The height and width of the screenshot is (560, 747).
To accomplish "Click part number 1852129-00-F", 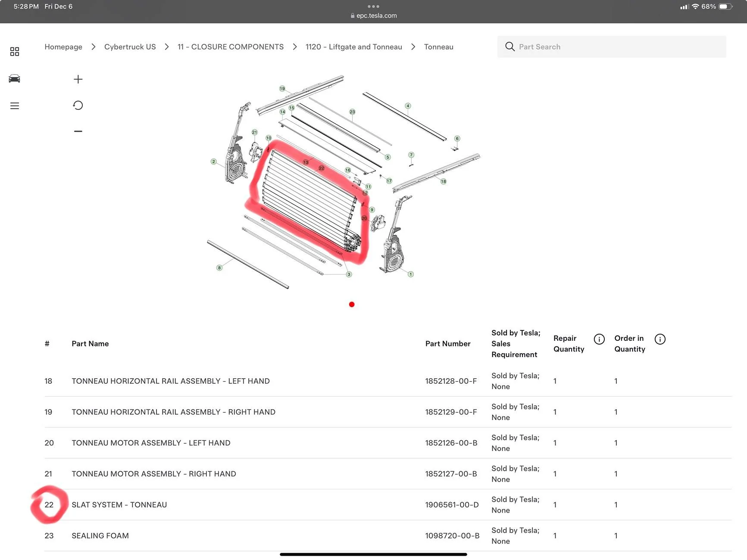I will click(x=451, y=412).
